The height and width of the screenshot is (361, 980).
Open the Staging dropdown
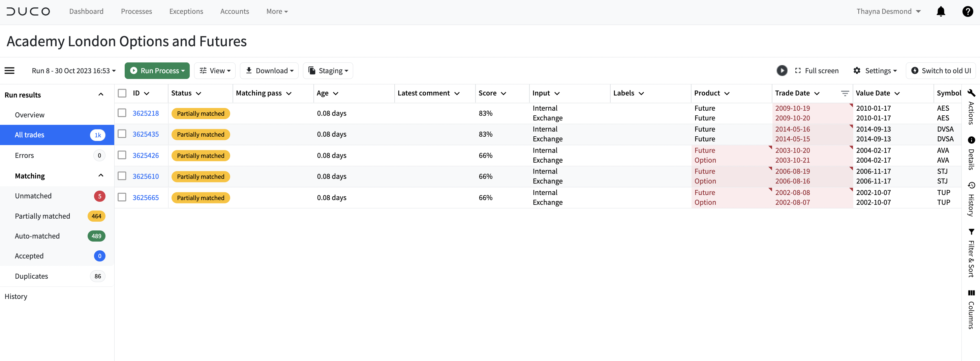tap(328, 71)
